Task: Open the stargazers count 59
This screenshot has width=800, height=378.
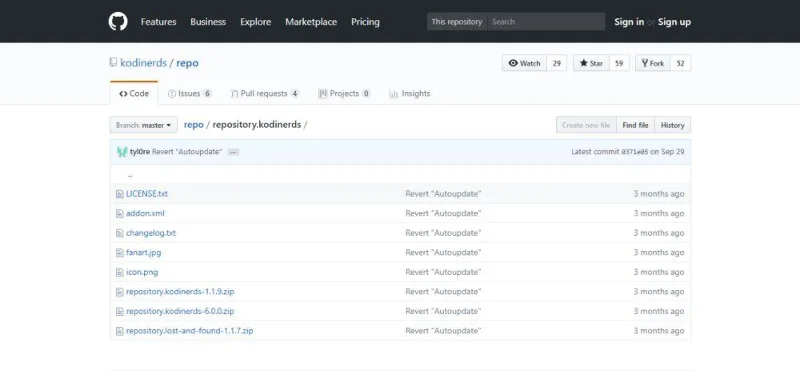Action: [x=619, y=63]
